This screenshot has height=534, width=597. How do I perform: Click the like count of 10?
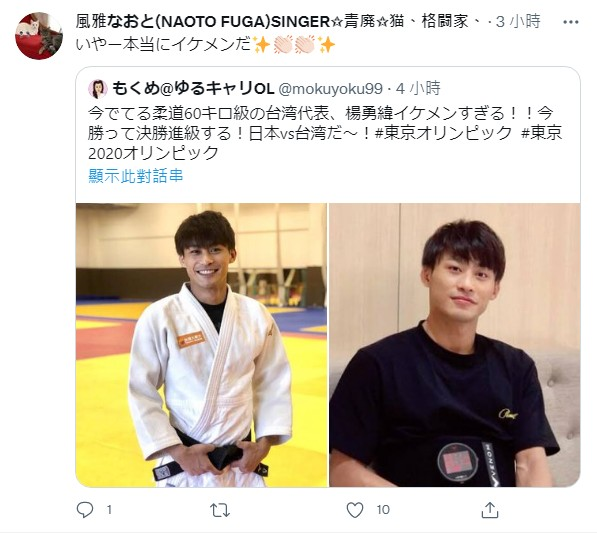(383, 510)
